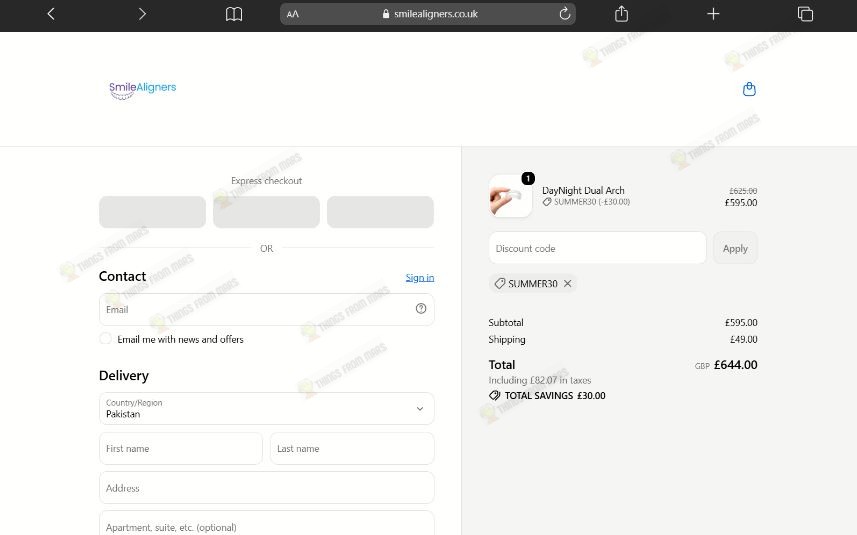The height and width of the screenshot is (535, 857).
Task: Open the Country/Region dropdown showing Pakistan
Action: point(267,408)
